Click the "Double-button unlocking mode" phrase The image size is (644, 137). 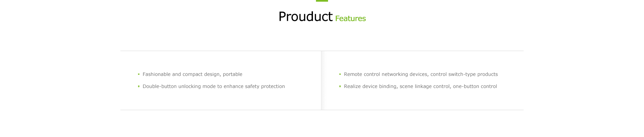click(x=179, y=86)
